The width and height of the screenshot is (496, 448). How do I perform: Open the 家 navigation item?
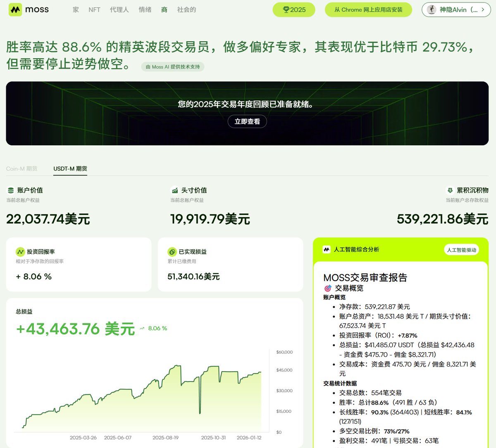pyautogui.click(x=76, y=9)
